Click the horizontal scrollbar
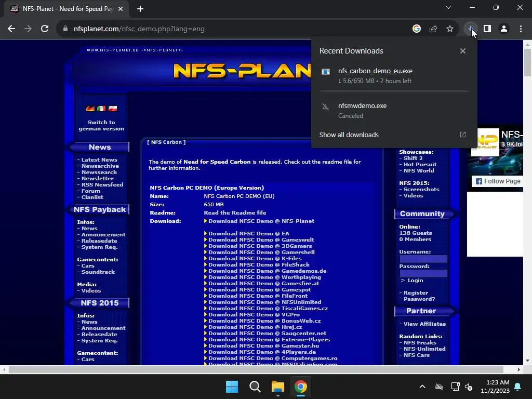 pyautogui.click(x=256, y=369)
